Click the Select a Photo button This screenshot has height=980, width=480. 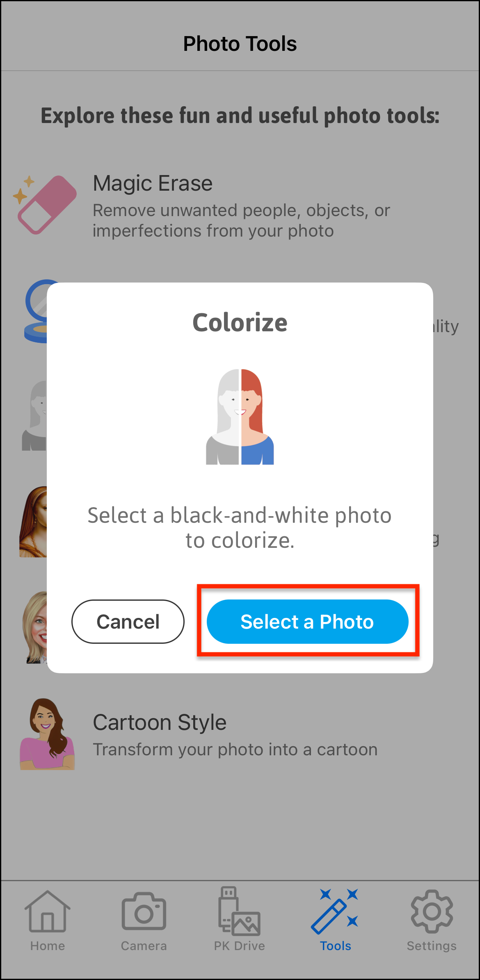(x=308, y=622)
